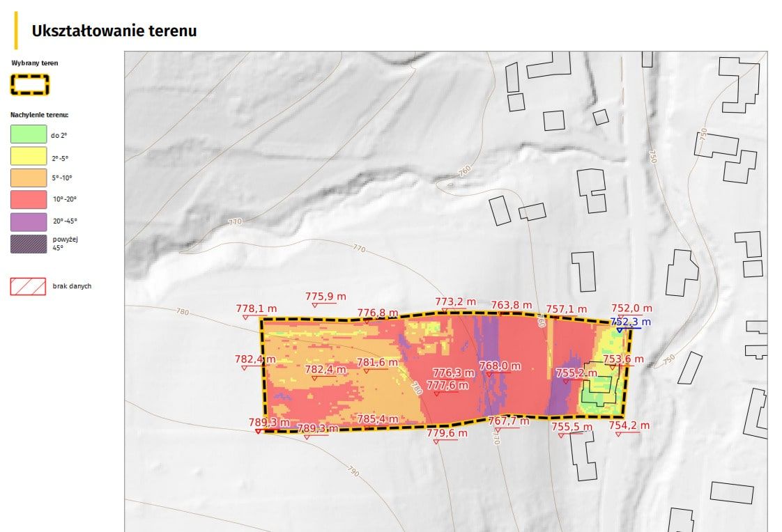Click the 779,6 m elevation point label
The width and height of the screenshot is (782, 532).
(447, 433)
